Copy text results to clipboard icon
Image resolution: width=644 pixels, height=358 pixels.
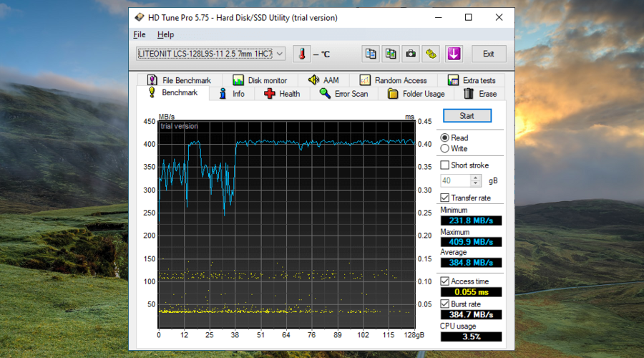point(370,54)
